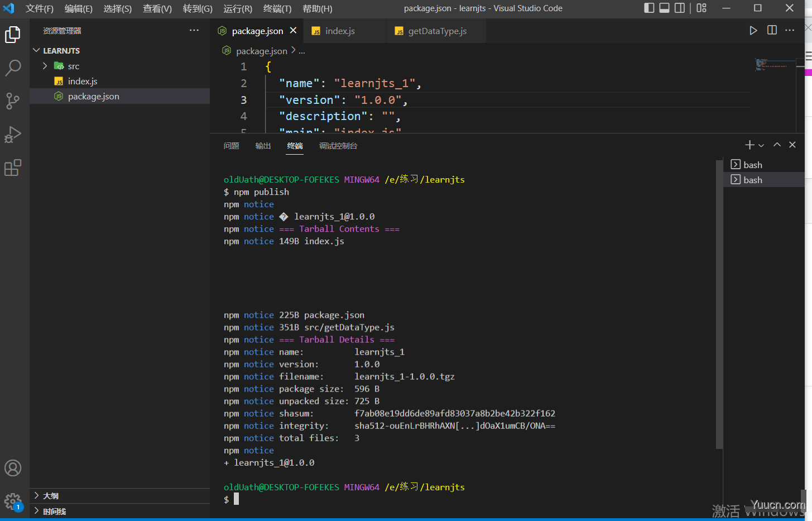Screen dimensions: 812x521
Task: Click the 资源管理器 explorer panel title
Action: point(62,31)
